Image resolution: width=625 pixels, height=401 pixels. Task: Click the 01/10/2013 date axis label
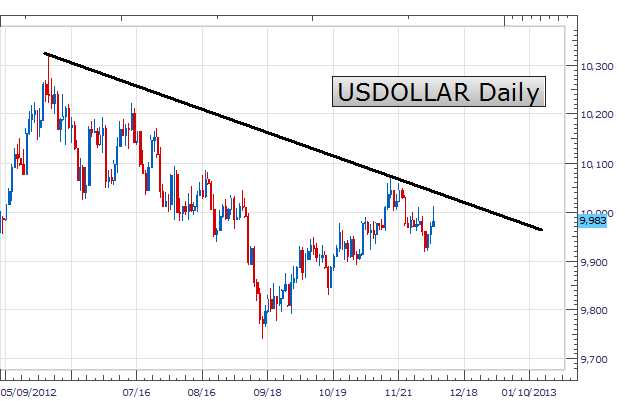point(529,393)
